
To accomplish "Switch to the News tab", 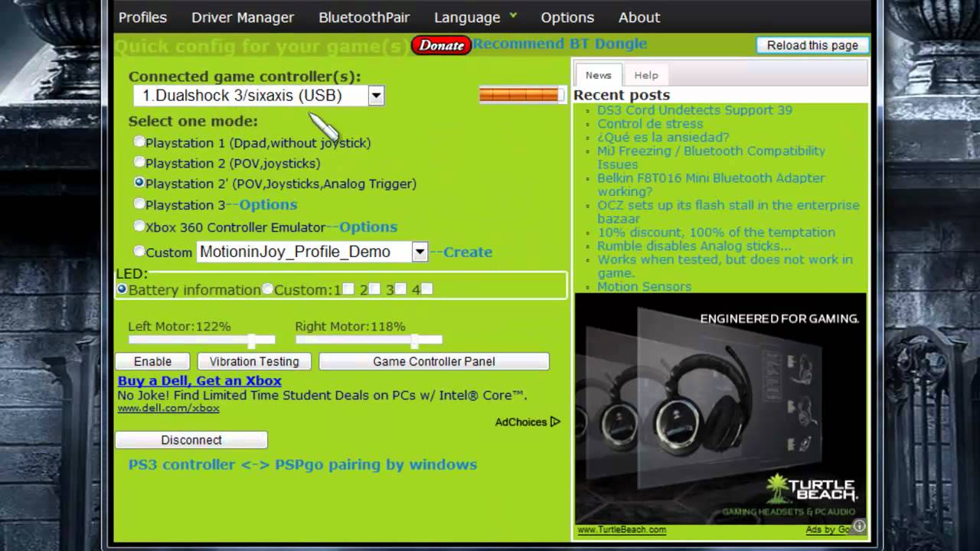I will point(599,75).
